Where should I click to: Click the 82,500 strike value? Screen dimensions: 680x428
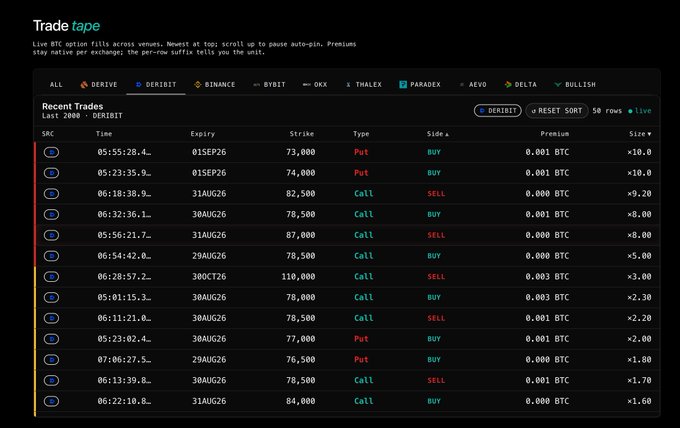(x=301, y=194)
